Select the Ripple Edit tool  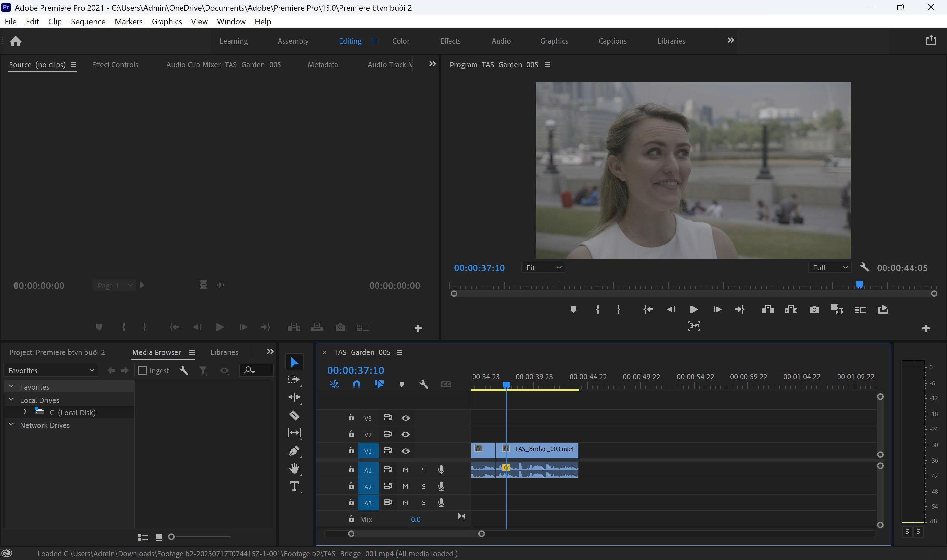(x=294, y=397)
